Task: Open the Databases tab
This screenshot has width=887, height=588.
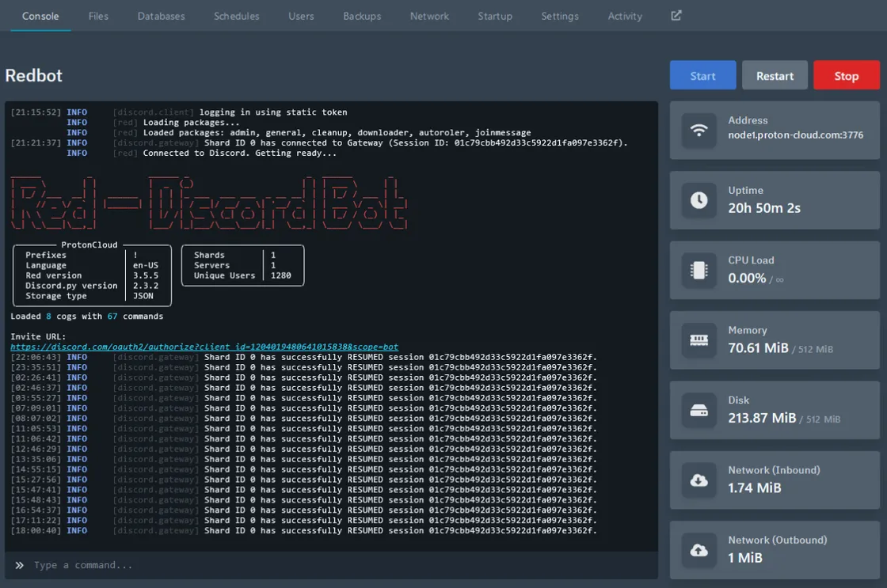Action: pos(162,17)
